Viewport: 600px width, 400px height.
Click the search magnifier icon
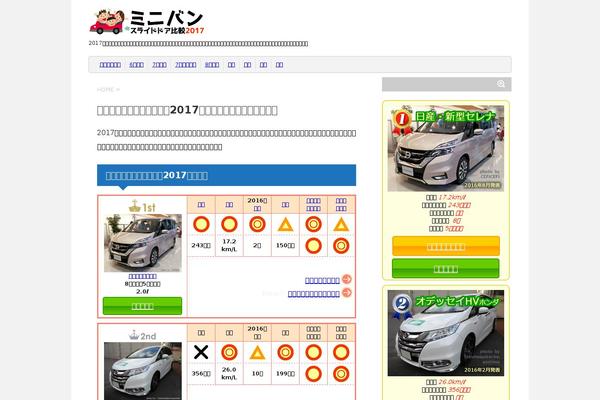(x=501, y=84)
